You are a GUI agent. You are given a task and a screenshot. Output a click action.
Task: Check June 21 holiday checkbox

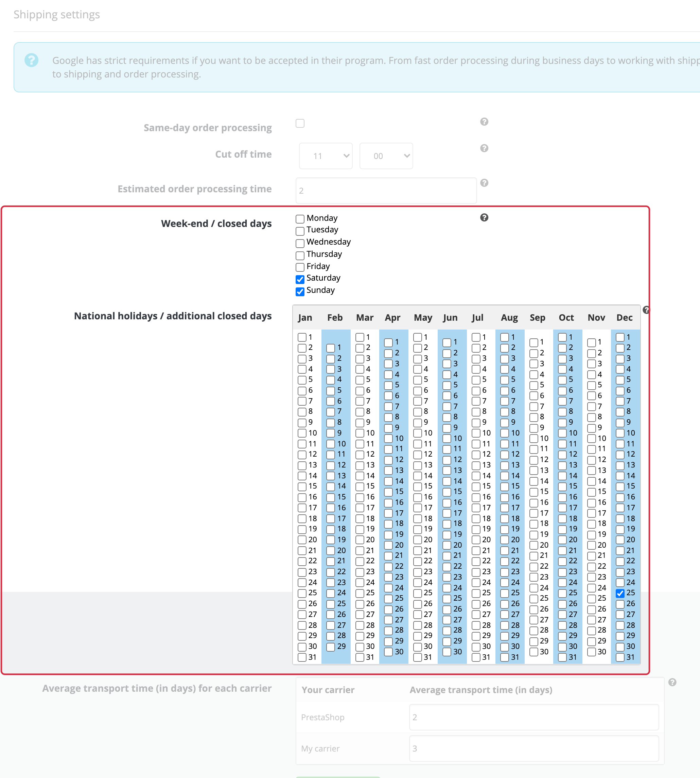tap(447, 556)
